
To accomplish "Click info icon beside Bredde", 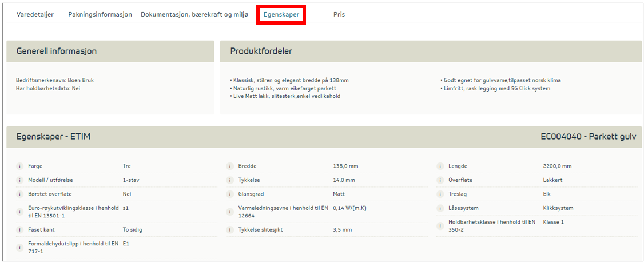I will click(230, 166).
